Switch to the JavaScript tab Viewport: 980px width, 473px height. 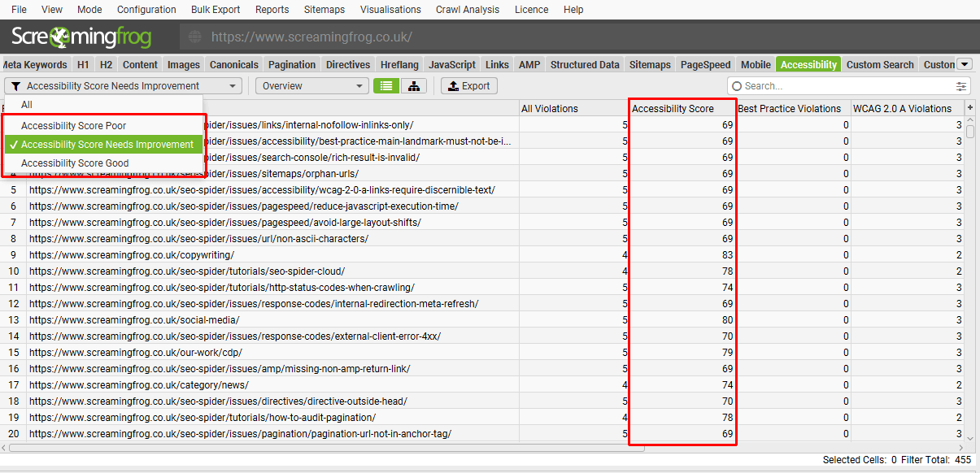[452, 65]
